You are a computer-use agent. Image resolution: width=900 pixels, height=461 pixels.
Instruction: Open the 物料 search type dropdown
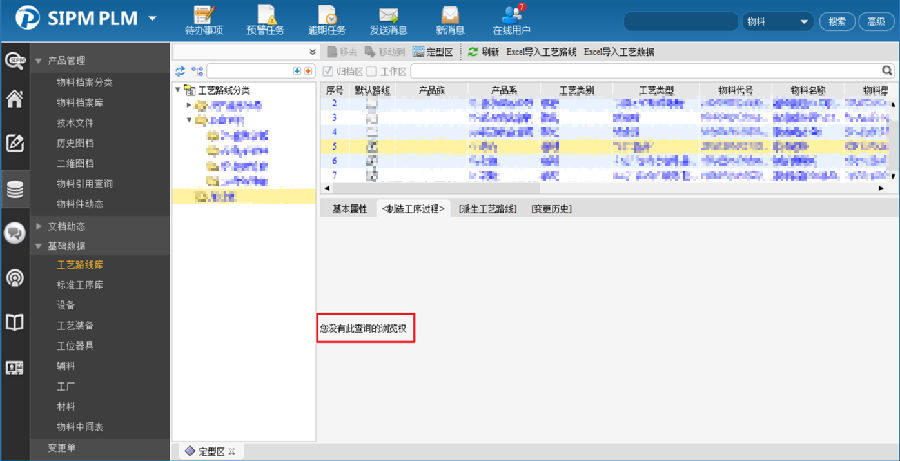click(x=804, y=21)
